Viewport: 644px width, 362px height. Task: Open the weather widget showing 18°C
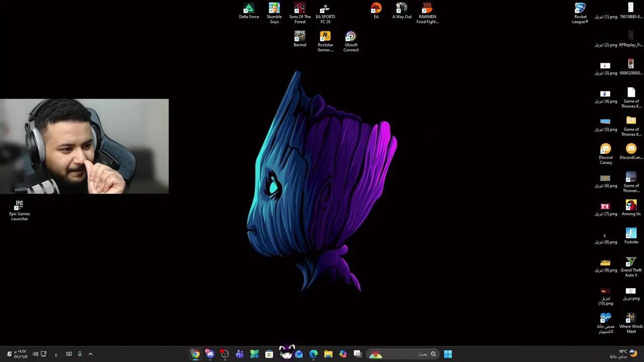(623, 354)
